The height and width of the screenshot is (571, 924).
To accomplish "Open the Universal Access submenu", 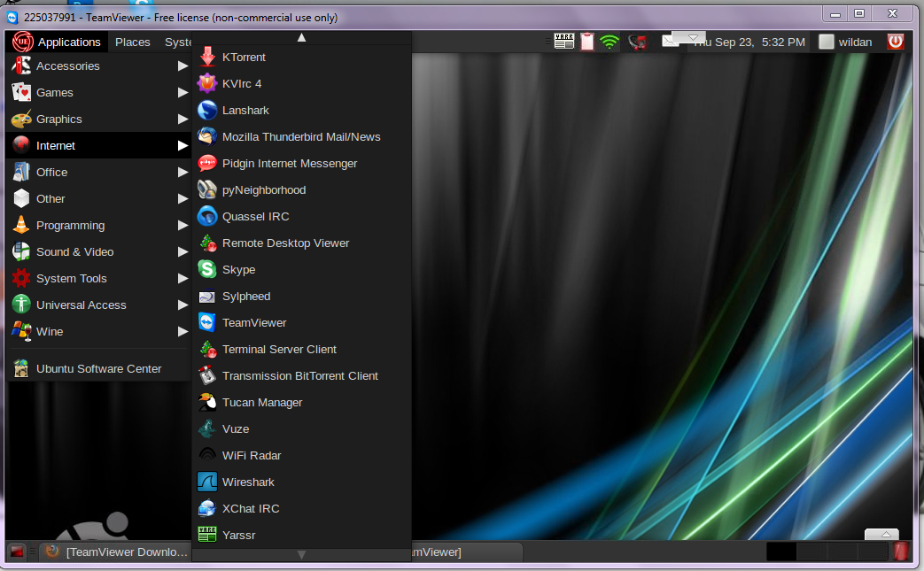I will coord(98,305).
